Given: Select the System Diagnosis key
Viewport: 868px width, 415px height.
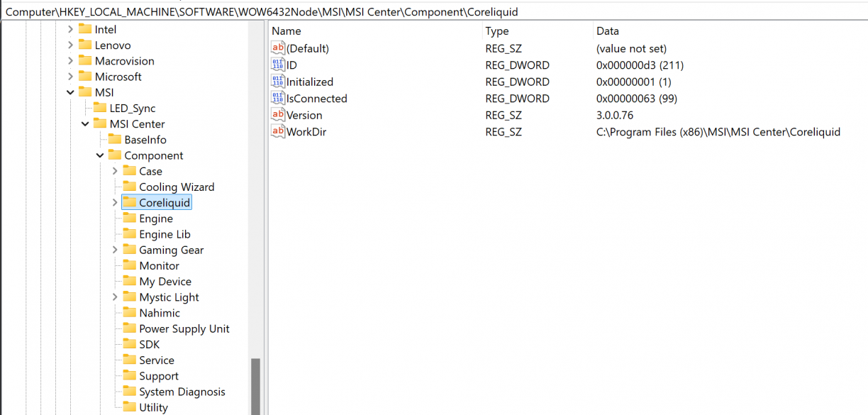Looking at the screenshot, I should [x=182, y=392].
